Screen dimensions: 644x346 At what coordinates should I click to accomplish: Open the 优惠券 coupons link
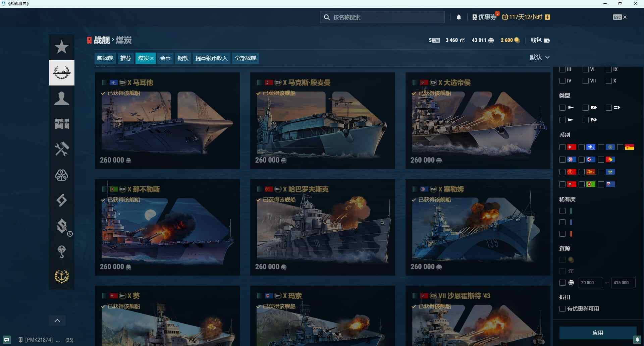(x=484, y=17)
